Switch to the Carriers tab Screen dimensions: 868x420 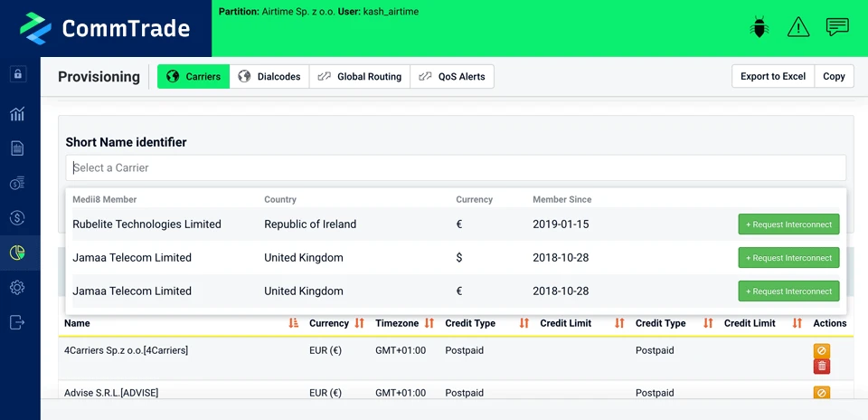193,76
